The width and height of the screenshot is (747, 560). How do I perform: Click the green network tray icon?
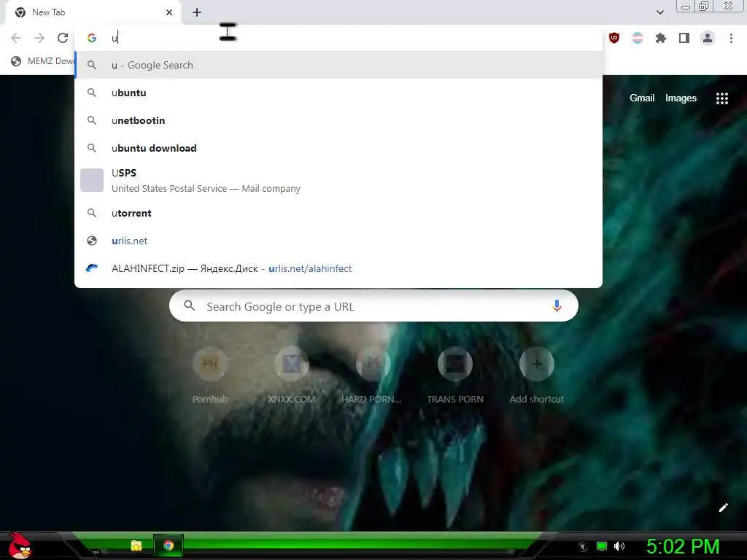click(x=602, y=546)
